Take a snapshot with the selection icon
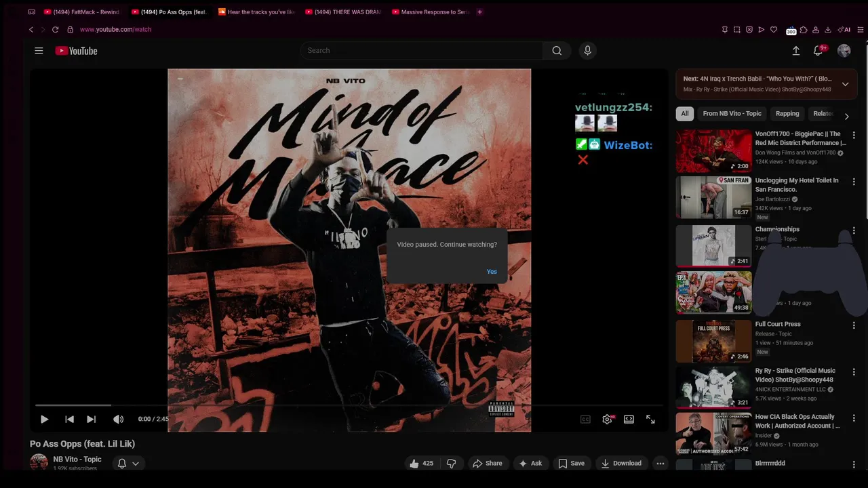The image size is (868, 488). click(737, 30)
